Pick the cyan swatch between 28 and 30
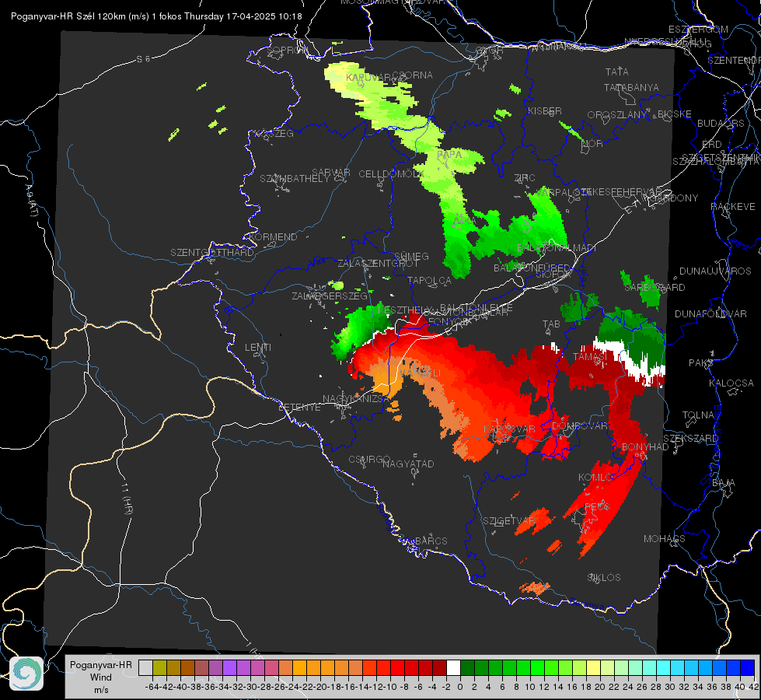This screenshot has height=700, width=761. [664, 668]
